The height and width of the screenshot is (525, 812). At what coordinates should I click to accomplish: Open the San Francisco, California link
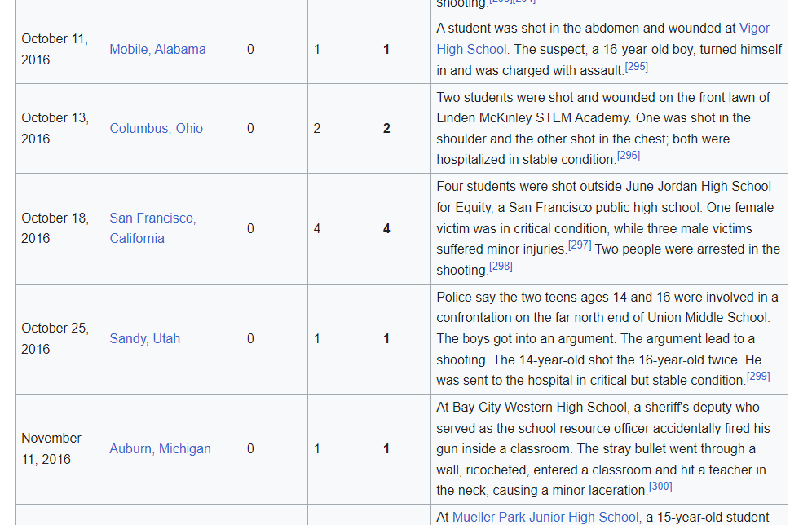(152, 228)
